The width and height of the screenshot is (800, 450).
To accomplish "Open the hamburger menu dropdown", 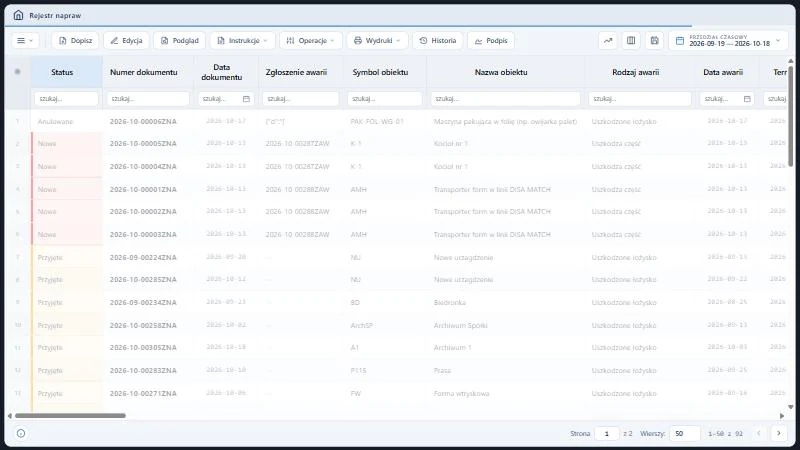I will point(25,40).
